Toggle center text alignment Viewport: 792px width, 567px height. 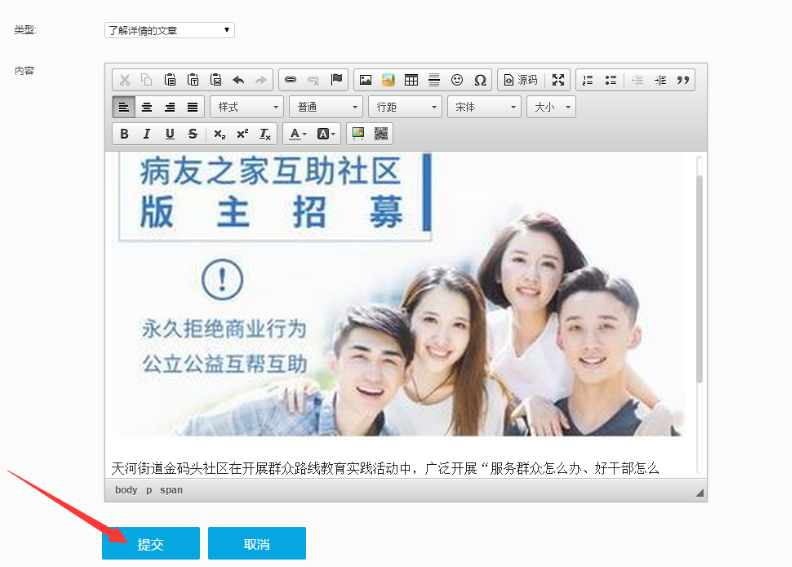(147, 107)
